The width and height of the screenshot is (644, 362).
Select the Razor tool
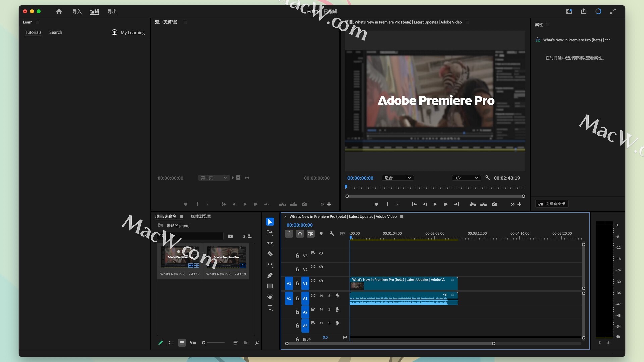pos(270,254)
